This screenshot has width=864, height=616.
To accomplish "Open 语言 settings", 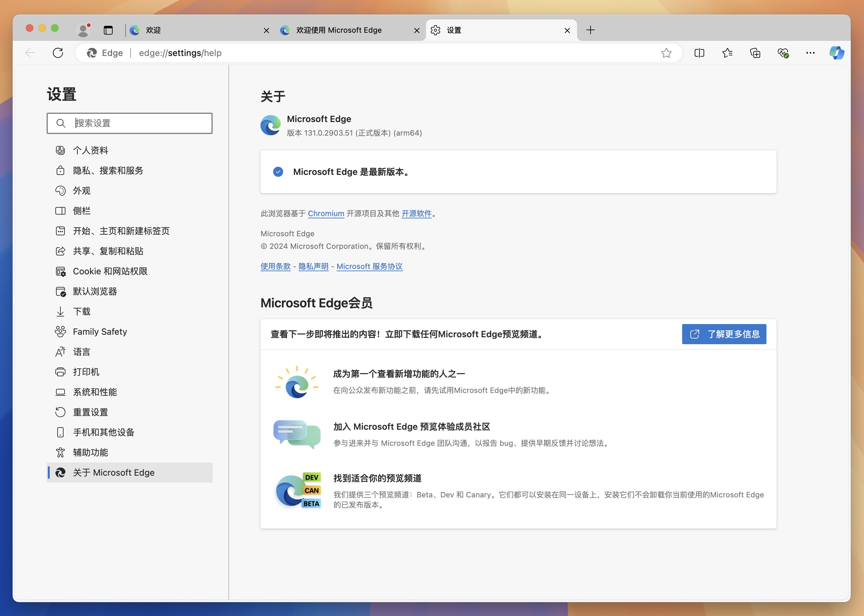I will [x=129, y=352].
